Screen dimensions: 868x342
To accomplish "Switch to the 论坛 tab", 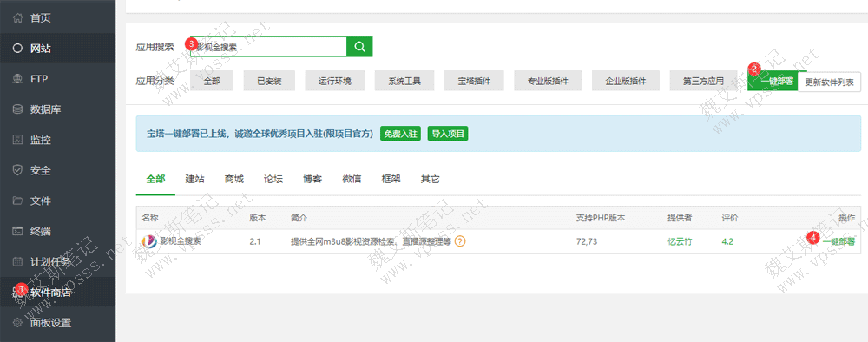I will [273, 179].
